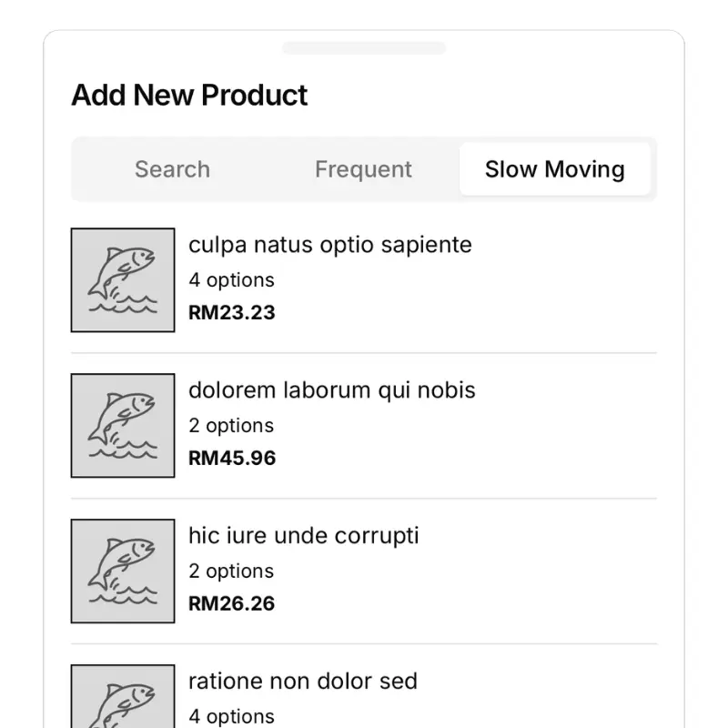This screenshot has height=728, width=728.
Task: Click the RM45.96 price label
Action: click(232, 459)
